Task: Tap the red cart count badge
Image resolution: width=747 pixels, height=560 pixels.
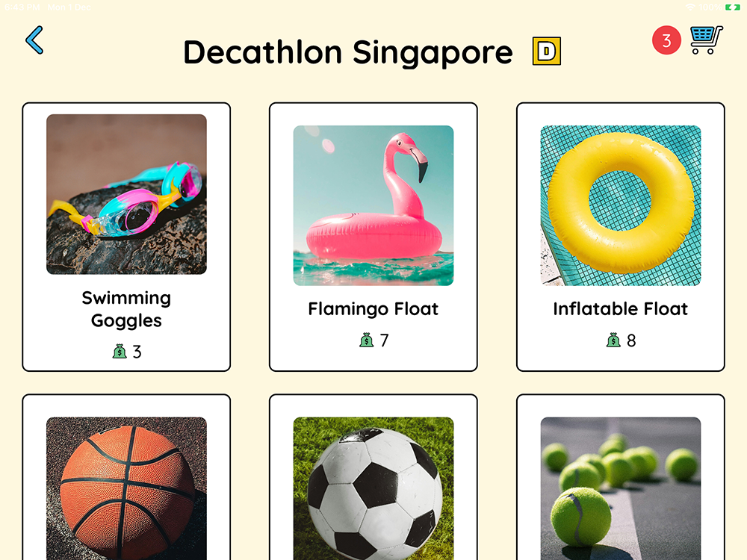Action: pyautogui.click(x=666, y=40)
